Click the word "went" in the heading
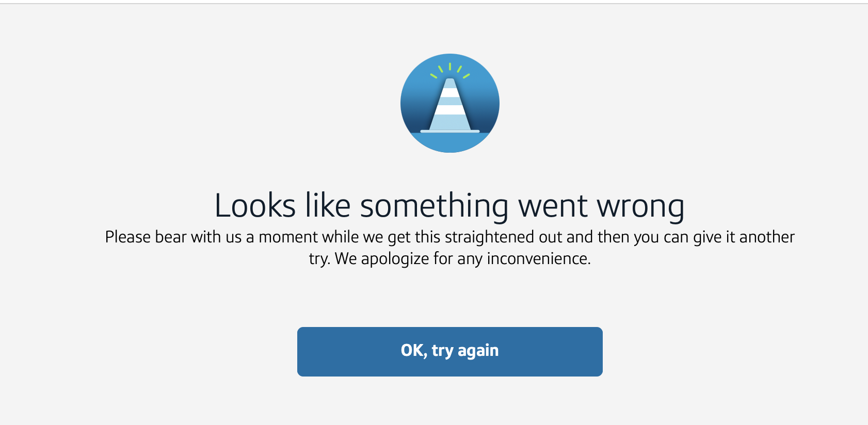This screenshot has height=425, width=868. click(553, 206)
